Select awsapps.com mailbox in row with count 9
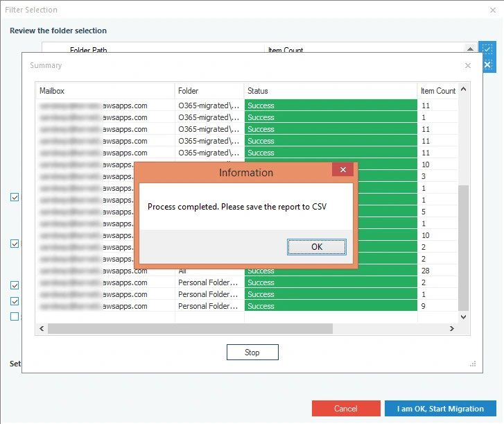 point(105,306)
